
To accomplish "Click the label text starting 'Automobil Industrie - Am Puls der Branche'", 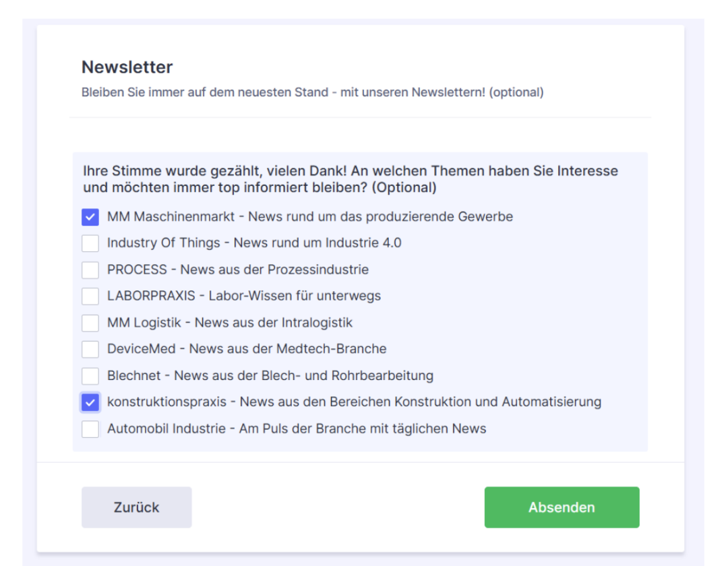I will point(297,429).
